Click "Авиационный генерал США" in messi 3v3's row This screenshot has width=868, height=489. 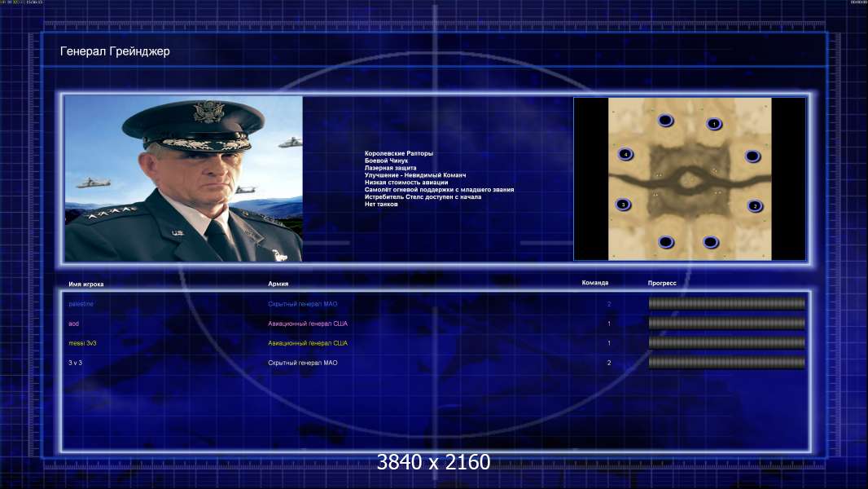[308, 343]
